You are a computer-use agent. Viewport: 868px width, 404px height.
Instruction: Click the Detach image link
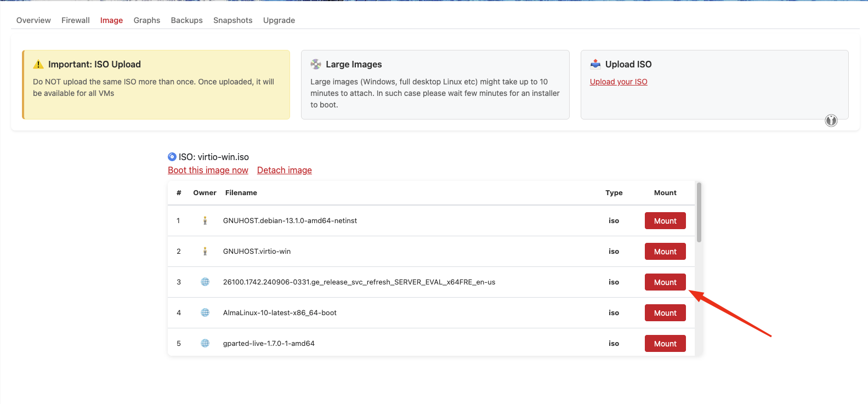tap(284, 170)
